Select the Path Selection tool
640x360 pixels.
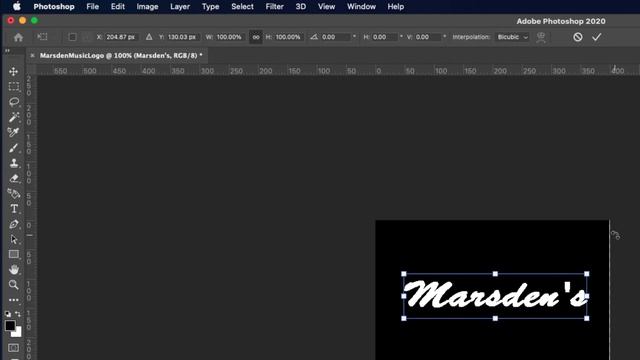pos(13,239)
